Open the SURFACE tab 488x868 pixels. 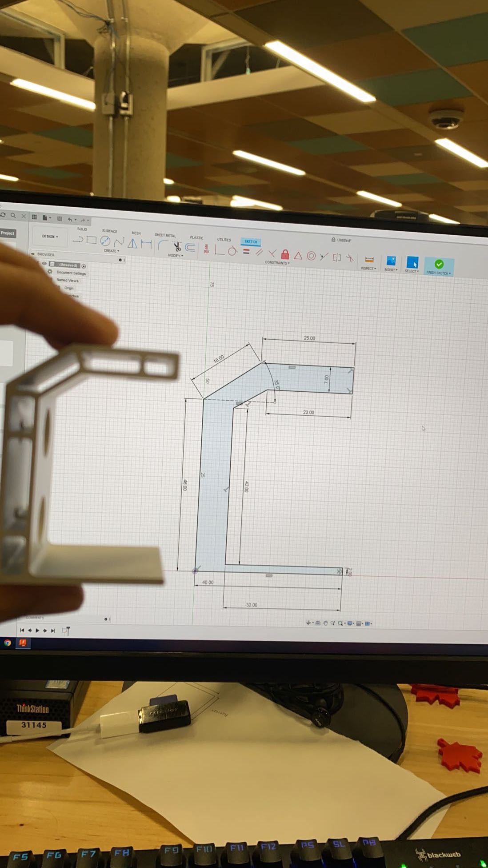[110, 231]
